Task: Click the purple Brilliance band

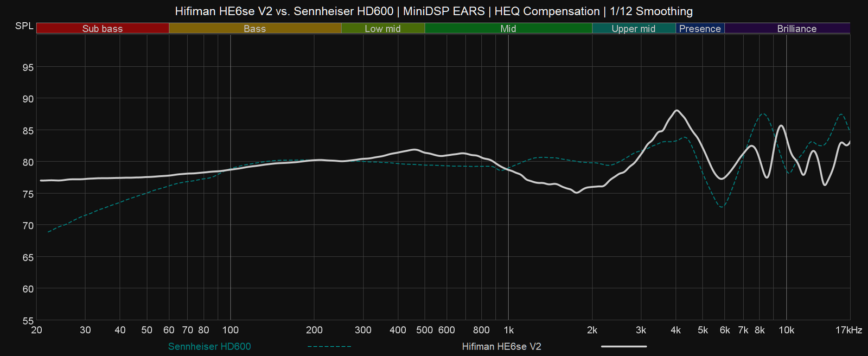Action: click(x=796, y=29)
